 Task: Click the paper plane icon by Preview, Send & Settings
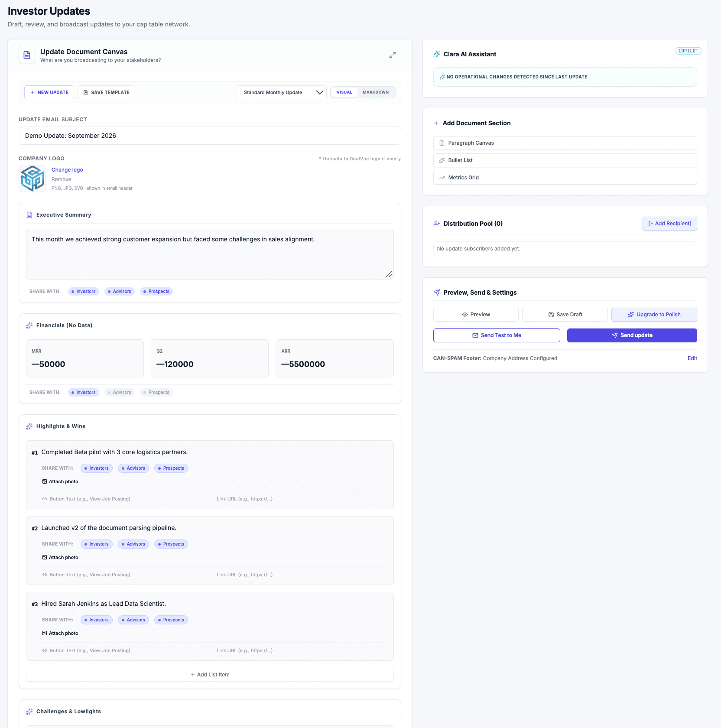pyautogui.click(x=437, y=292)
